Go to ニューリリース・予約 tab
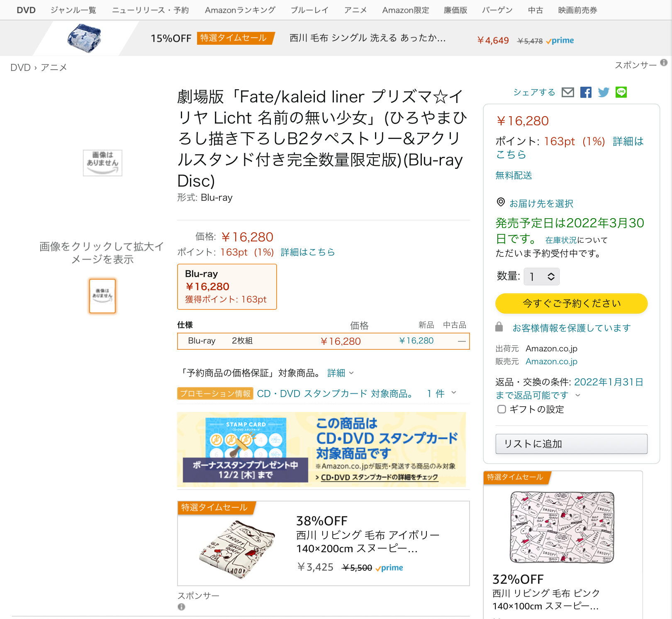 [x=150, y=10]
